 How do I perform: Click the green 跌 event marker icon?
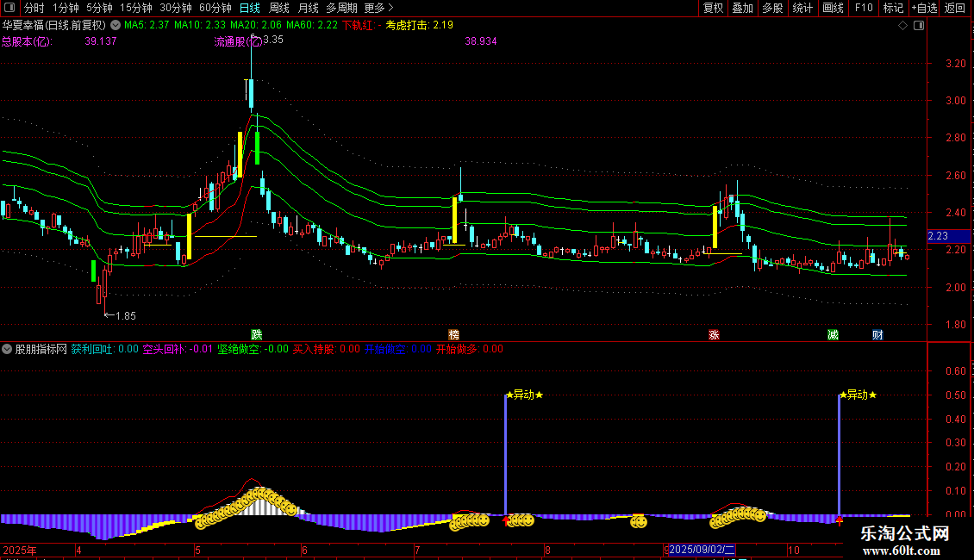[256, 334]
